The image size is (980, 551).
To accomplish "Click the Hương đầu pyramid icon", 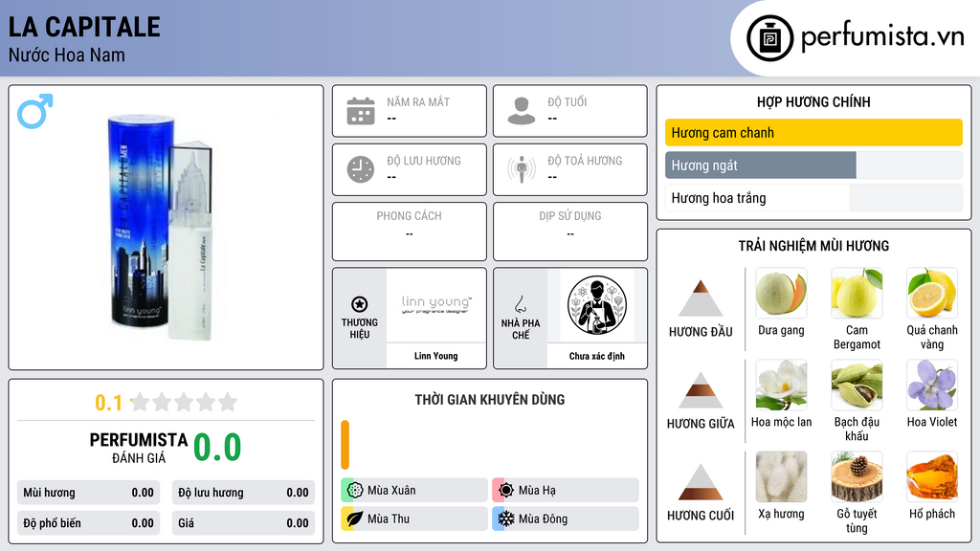I will (701, 298).
